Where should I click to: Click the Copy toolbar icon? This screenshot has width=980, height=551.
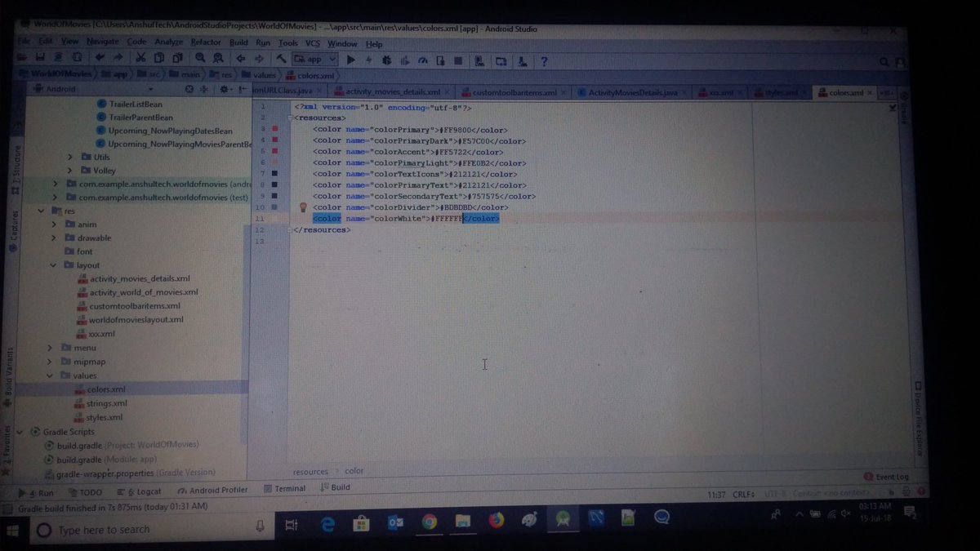pos(158,58)
